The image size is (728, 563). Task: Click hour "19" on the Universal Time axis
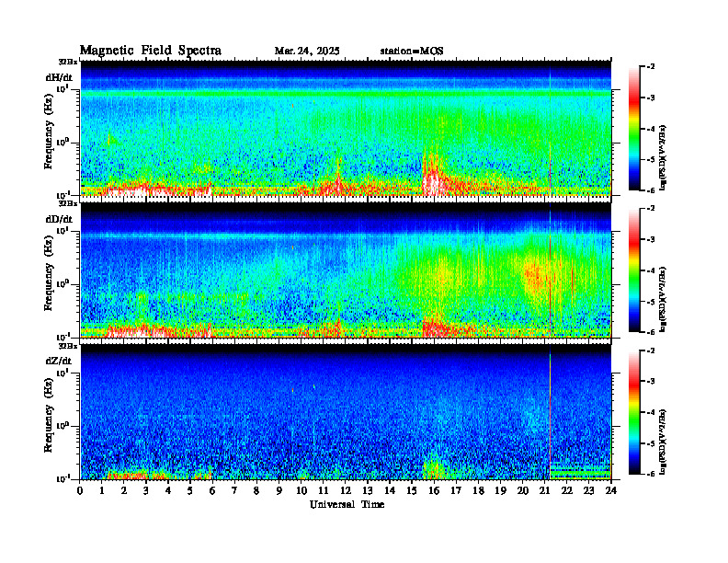[500, 491]
